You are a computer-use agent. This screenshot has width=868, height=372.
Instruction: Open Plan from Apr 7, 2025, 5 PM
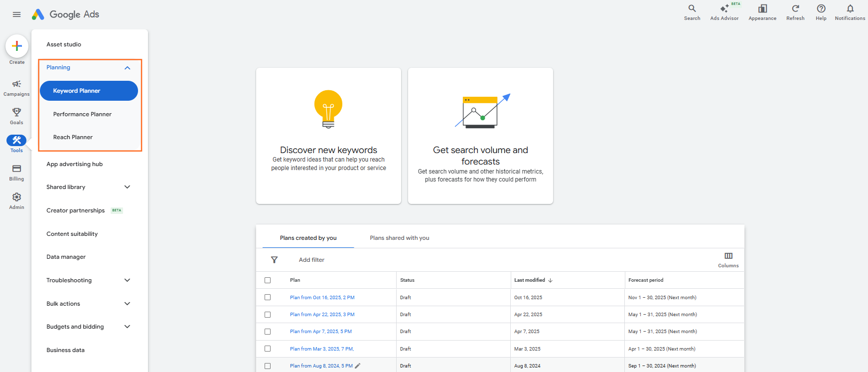321,332
